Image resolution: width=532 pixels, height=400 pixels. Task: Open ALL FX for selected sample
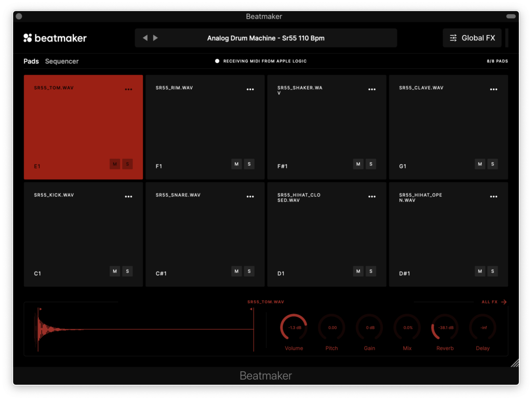pyautogui.click(x=494, y=302)
